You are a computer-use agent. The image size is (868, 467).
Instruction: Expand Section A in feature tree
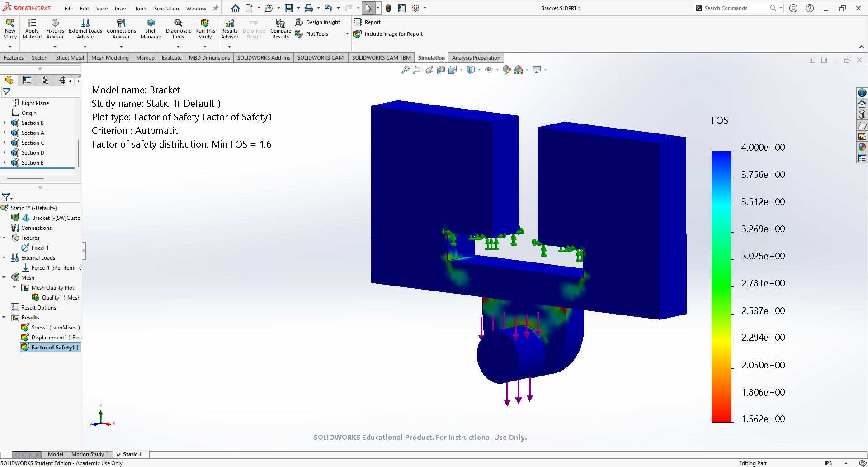(5, 133)
